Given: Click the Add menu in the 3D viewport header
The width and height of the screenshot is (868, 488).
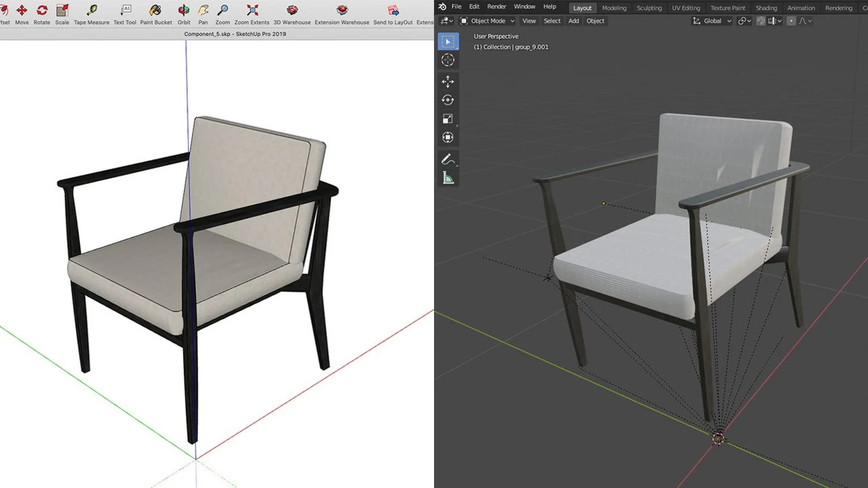Looking at the screenshot, I should point(573,20).
